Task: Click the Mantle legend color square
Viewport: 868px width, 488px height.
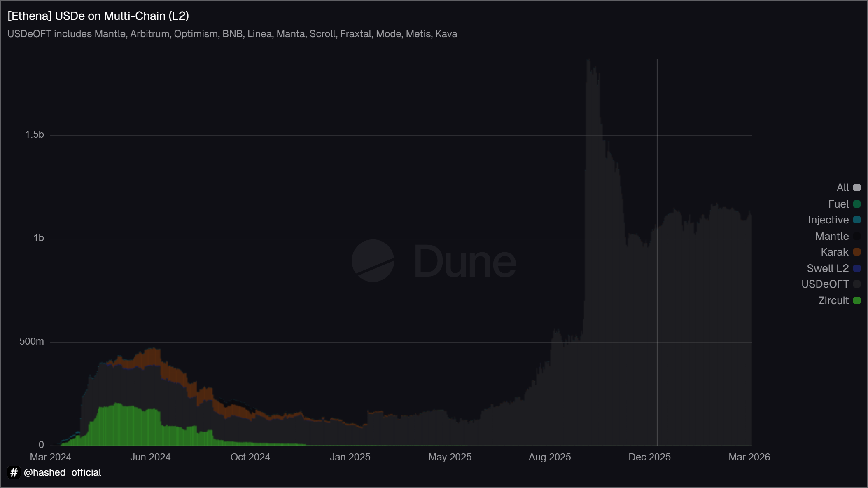Action: coord(857,236)
